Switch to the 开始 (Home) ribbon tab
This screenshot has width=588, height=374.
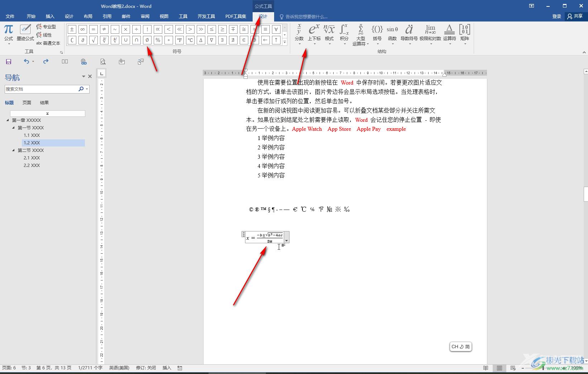coord(31,16)
